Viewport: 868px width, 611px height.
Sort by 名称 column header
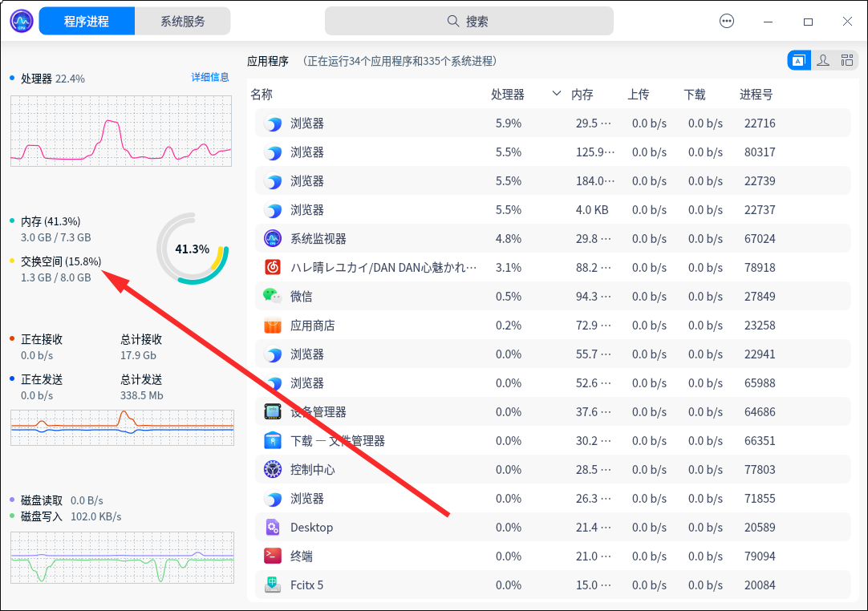tap(262, 94)
